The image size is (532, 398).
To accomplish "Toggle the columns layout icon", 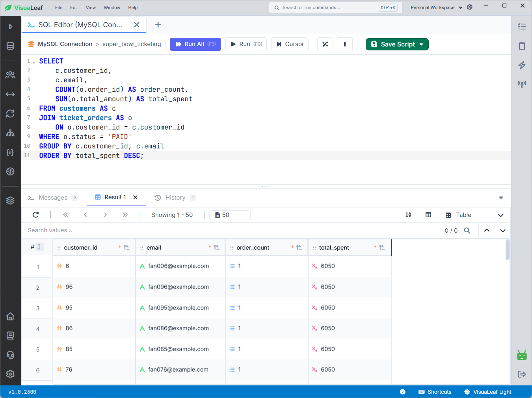I will click(x=428, y=215).
